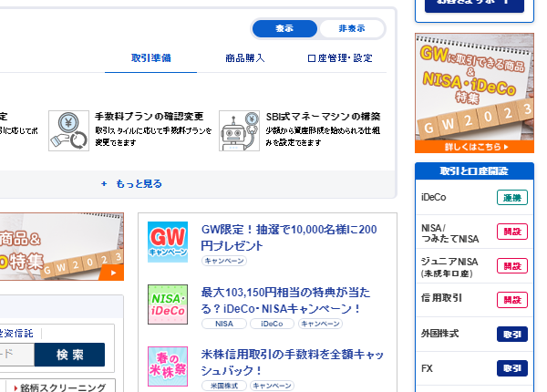Click 詳しくはこちら on the GW banner
The image size is (547, 392).
tap(474, 147)
